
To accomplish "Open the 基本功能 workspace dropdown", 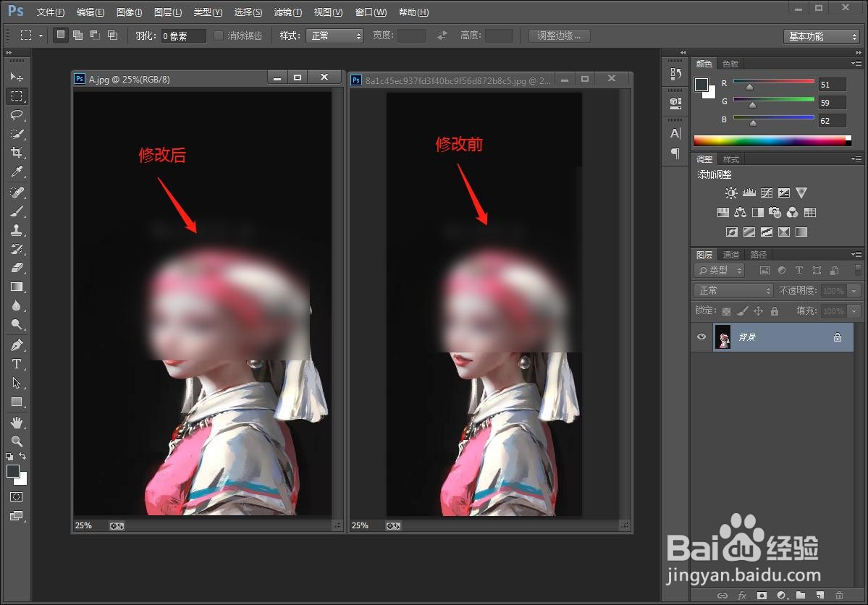I will (821, 36).
